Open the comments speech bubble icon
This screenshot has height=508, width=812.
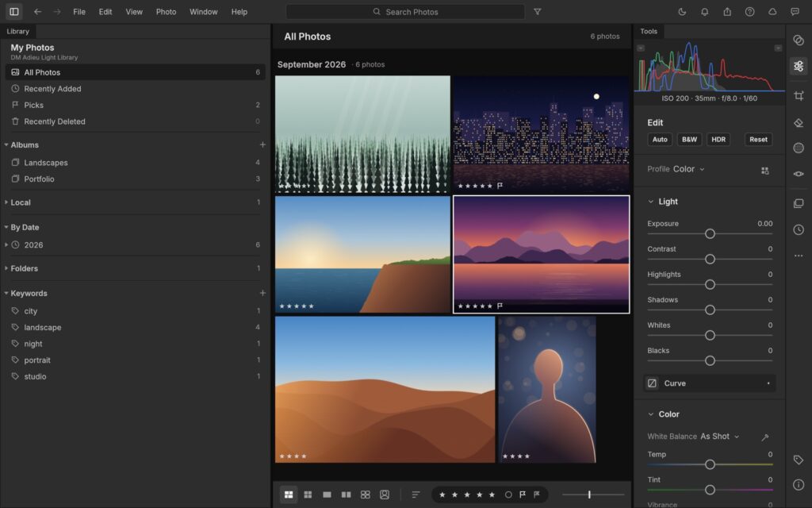tap(795, 11)
